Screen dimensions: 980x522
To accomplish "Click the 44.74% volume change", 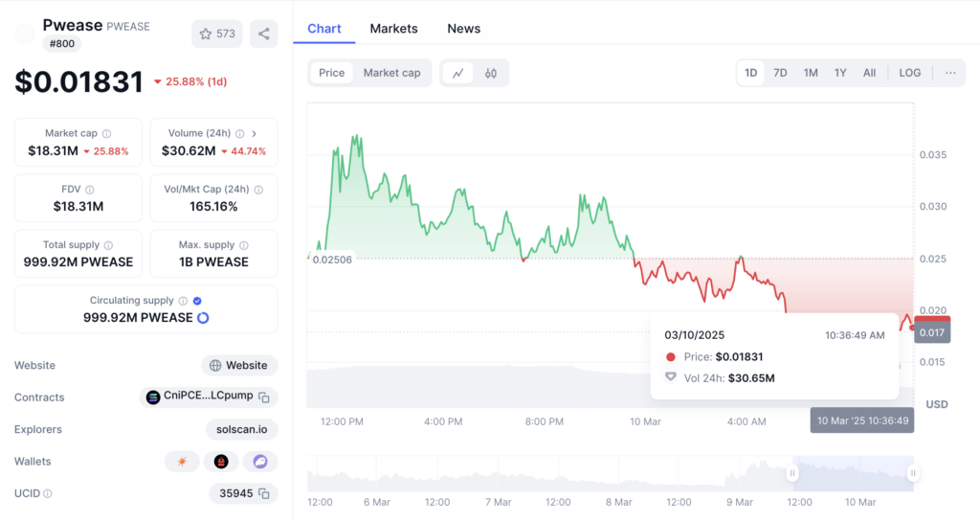I will point(248,151).
